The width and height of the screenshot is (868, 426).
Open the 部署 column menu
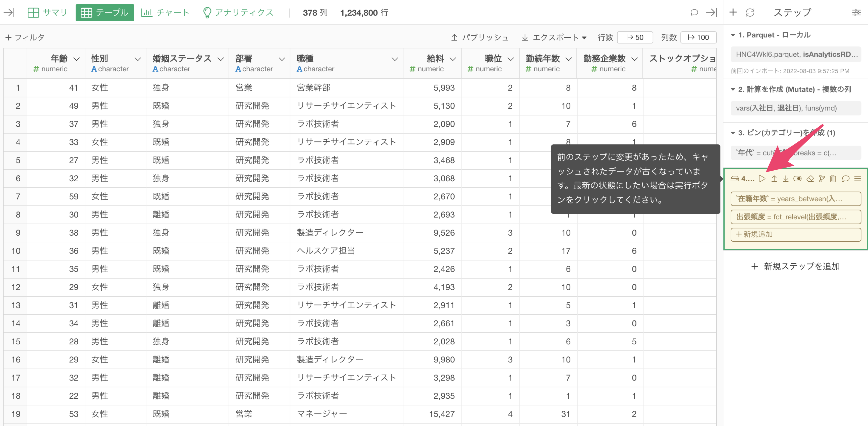point(282,59)
